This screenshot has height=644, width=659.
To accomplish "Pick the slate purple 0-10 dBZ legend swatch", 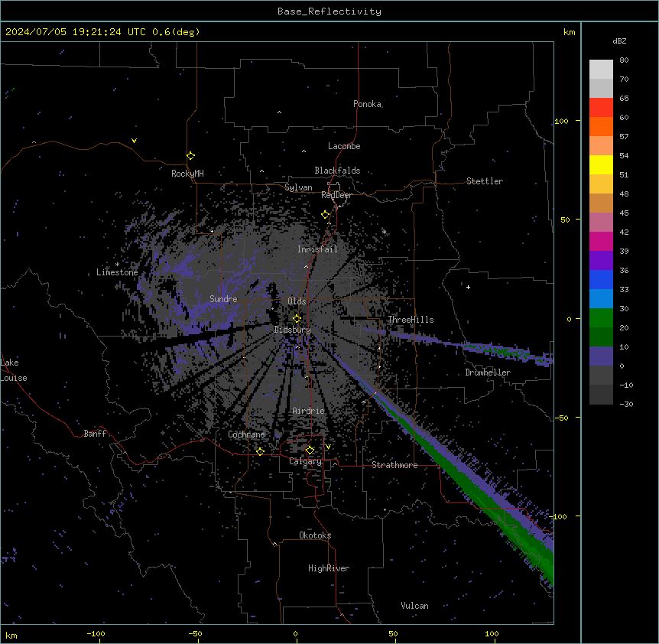I will click(601, 356).
